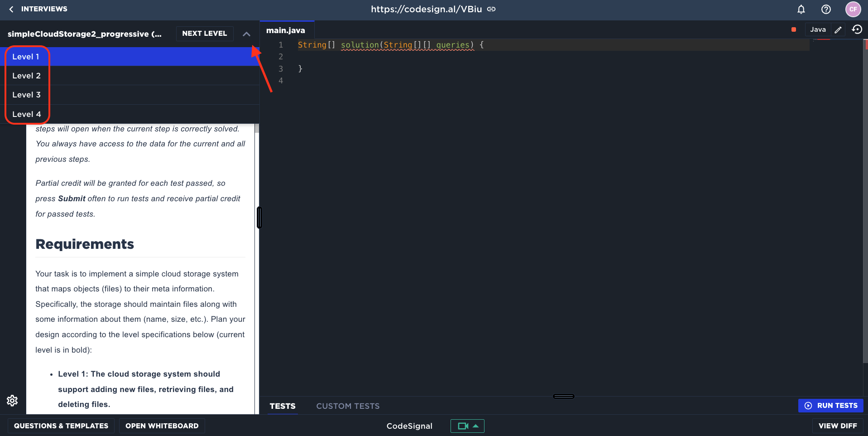This screenshot has height=436, width=868.
Task: Click OPEN WHITEBOARD
Action: [x=162, y=426]
